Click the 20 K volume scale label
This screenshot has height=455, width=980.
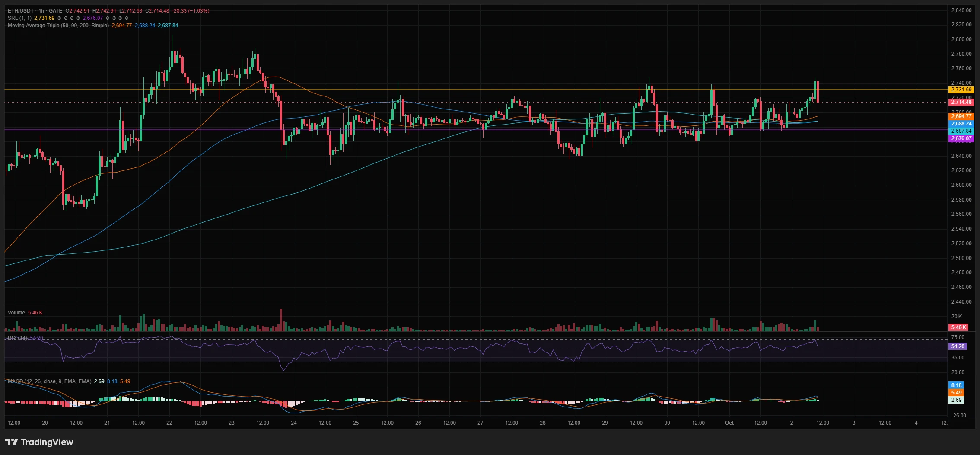point(957,317)
